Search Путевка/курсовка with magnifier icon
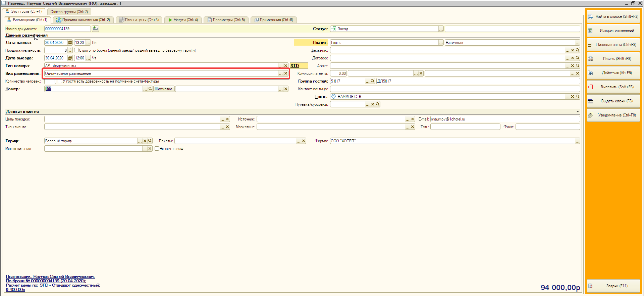The width and height of the screenshot is (644, 296). point(378,104)
